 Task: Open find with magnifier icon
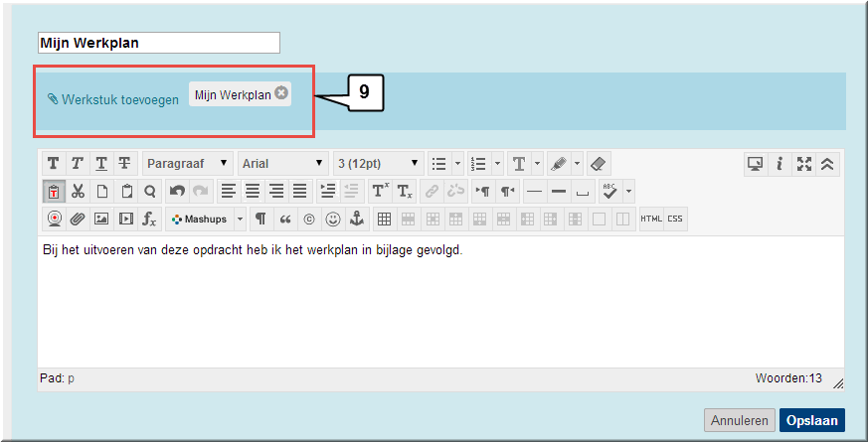(x=149, y=192)
